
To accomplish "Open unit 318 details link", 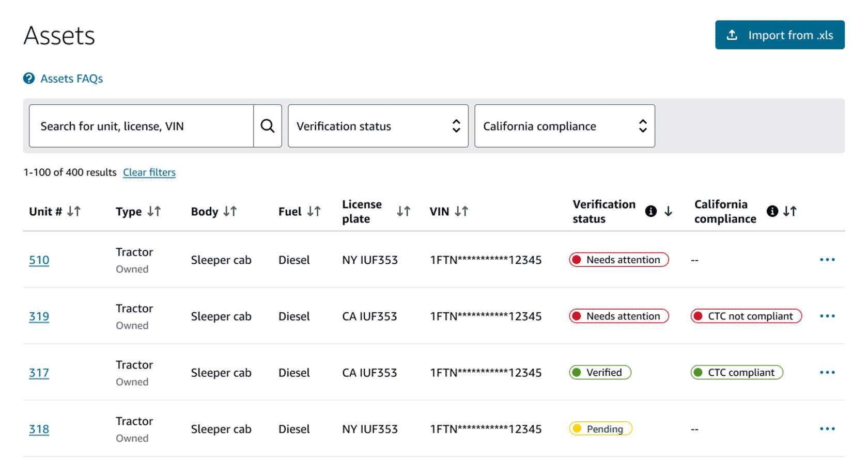I will (x=39, y=429).
